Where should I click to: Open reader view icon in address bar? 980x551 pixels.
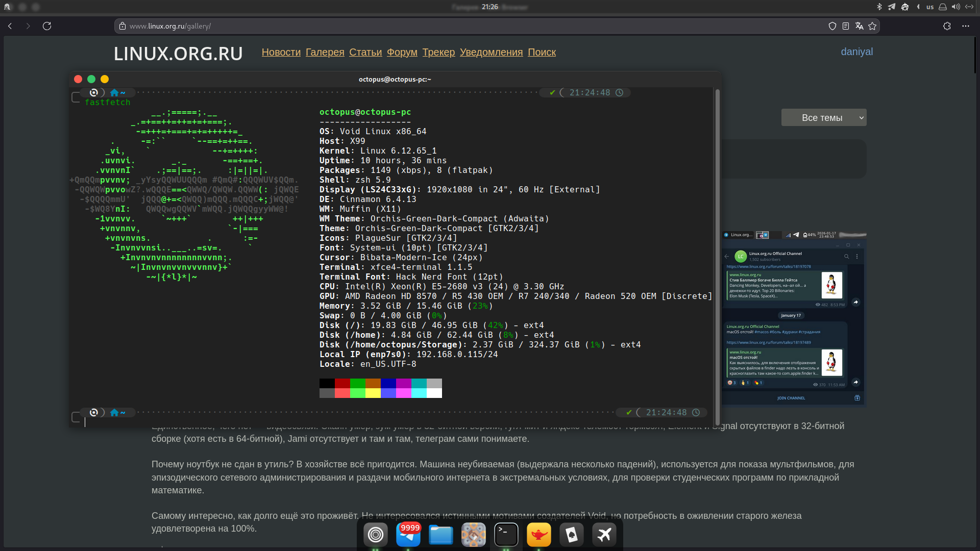846,26
